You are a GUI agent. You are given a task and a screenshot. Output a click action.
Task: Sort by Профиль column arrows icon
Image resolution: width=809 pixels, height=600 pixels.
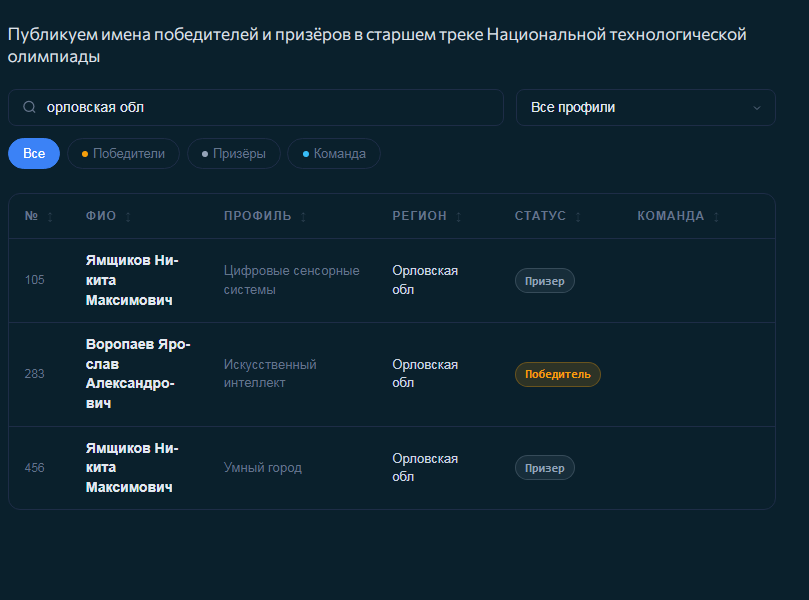[x=303, y=217]
